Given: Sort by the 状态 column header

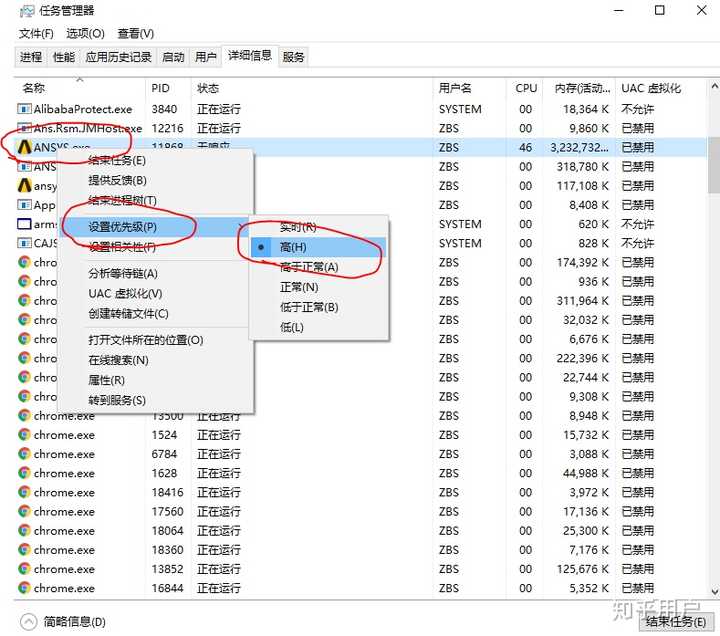Looking at the screenshot, I should click(311, 88).
